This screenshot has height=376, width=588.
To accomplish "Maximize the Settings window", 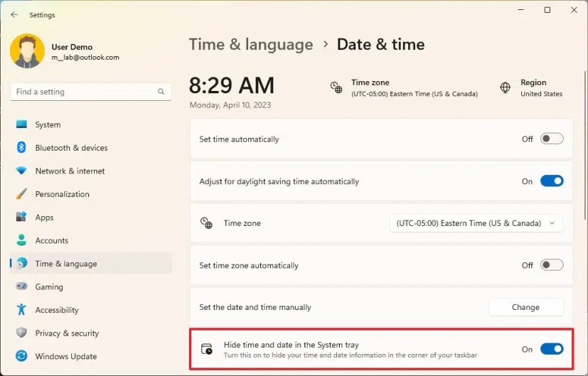I will [547, 10].
